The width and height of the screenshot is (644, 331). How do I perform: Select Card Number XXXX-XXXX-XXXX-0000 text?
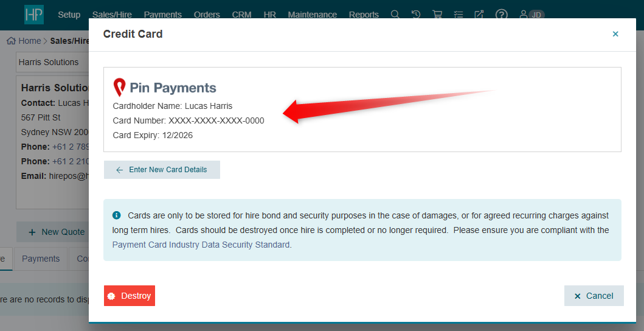tap(189, 121)
